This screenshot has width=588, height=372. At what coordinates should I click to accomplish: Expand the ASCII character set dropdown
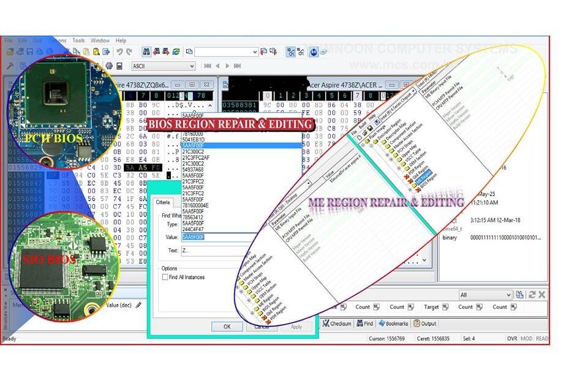(191, 66)
